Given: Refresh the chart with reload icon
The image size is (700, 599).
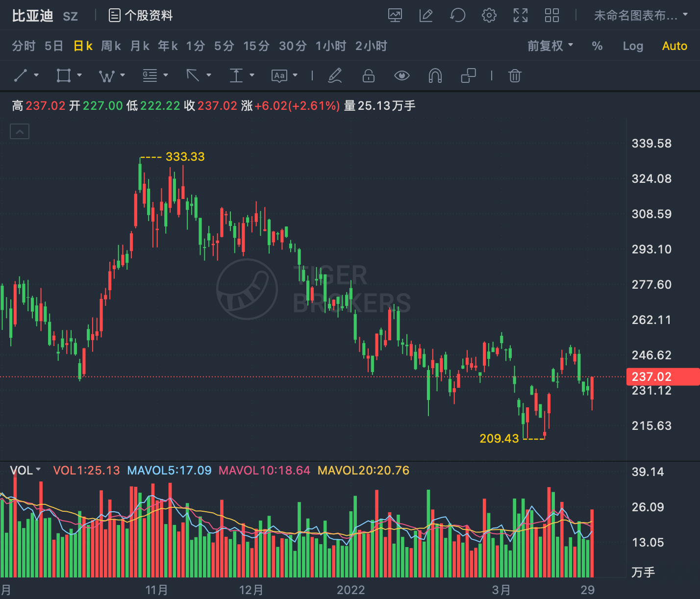Looking at the screenshot, I should click(457, 16).
